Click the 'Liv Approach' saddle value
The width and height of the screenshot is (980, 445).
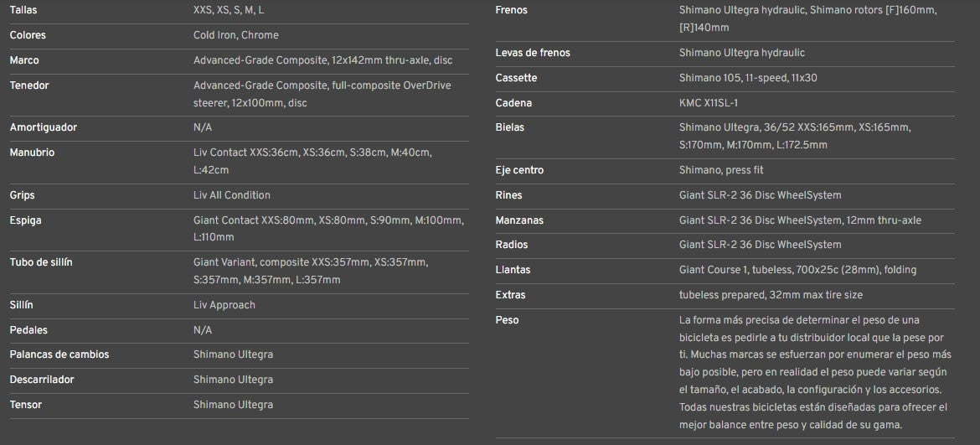point(224,305)
